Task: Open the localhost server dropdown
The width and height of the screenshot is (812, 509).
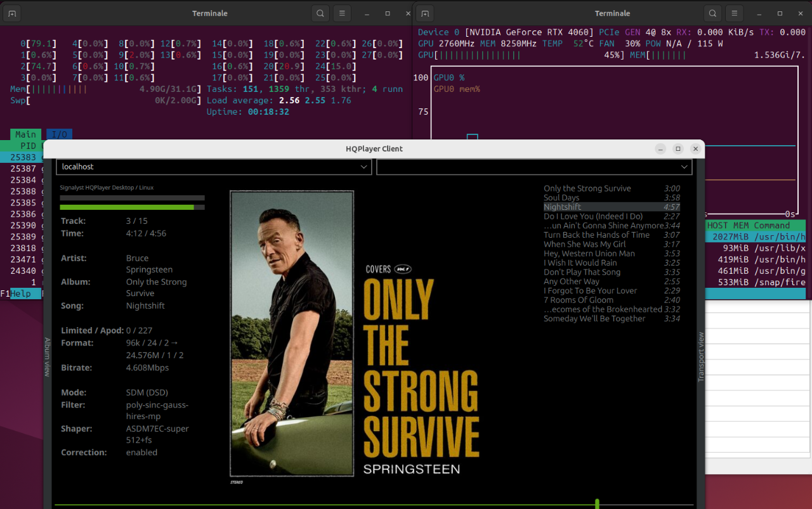Action: pyautogui.click(x=214, y=167)
